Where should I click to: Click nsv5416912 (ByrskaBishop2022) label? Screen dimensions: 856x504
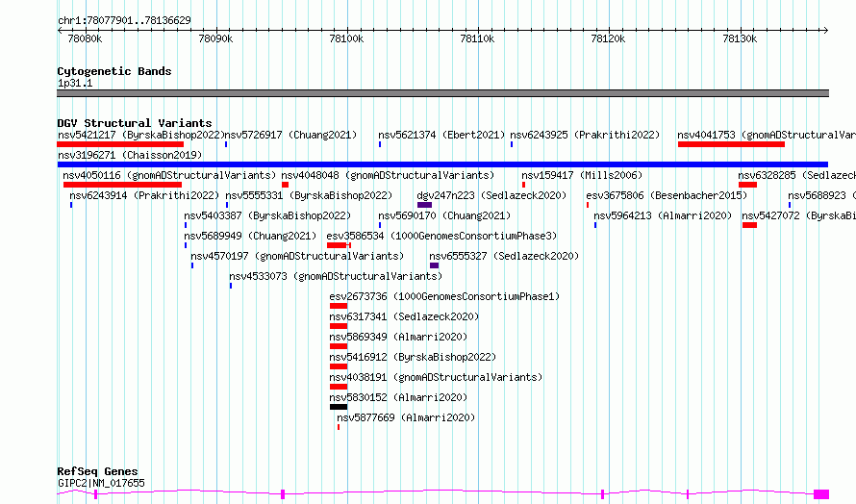413,357
